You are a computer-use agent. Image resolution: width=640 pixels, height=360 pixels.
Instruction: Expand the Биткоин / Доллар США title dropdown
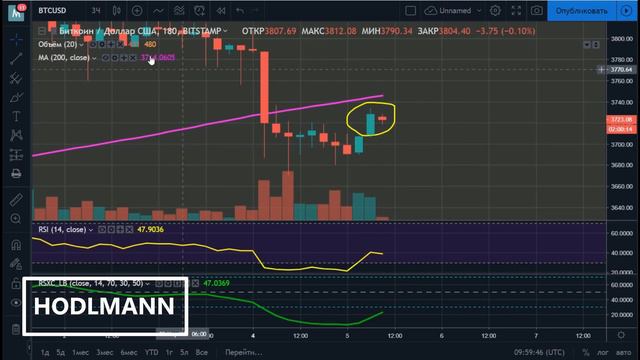(225, 31)
